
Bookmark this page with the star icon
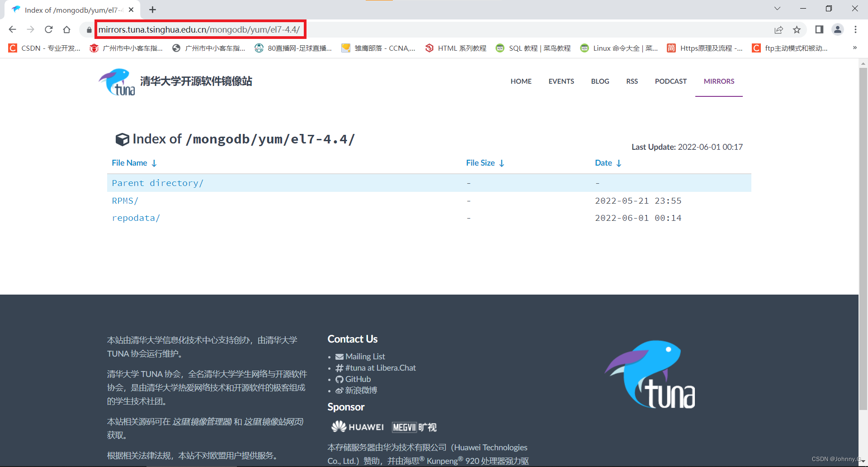pyautogui.click(x=797, y=30)
